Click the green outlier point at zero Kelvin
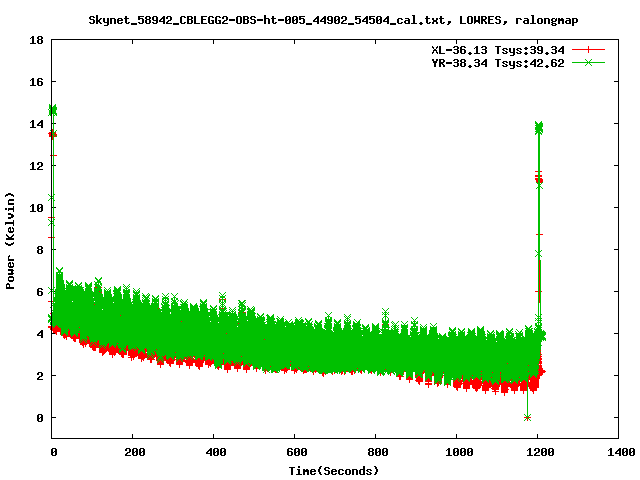The height and width of the screenshot is (480, 640). pos(527,418)
